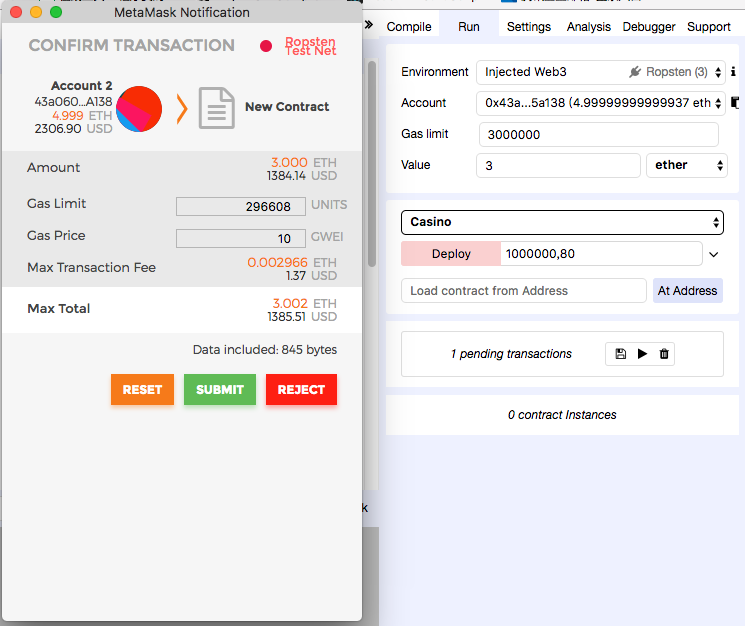This screenshot has width=745, height=626.
Task: Maximize the MetaMask window green button
Action: (56, 12)
